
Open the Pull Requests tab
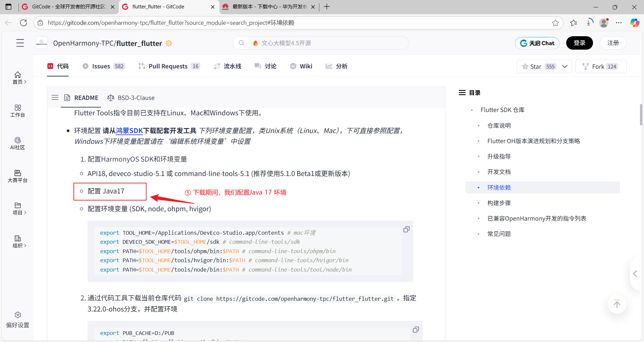[169, 66]
